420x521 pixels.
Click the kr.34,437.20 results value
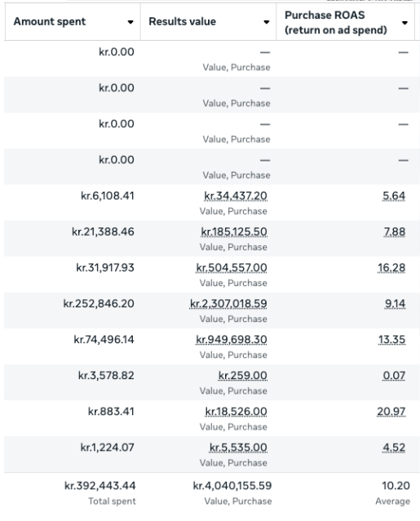tap(236, 196)
